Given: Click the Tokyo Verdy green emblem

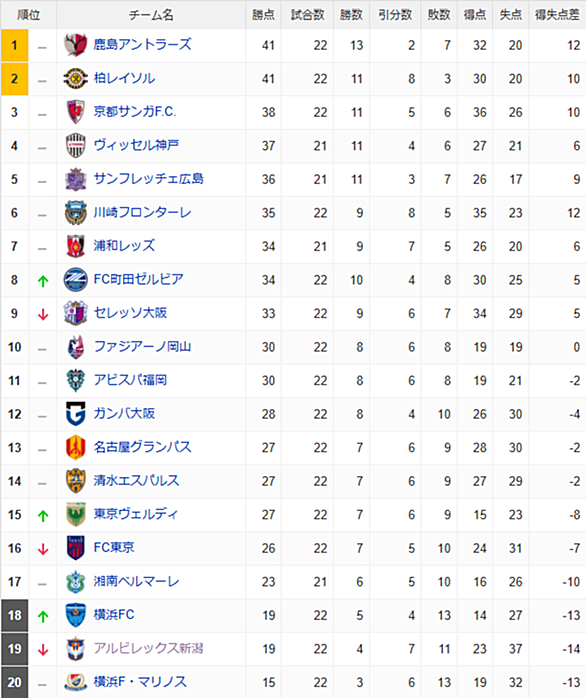Looking at the screenshot, I should pyautogui.click(x=75, y=515).
